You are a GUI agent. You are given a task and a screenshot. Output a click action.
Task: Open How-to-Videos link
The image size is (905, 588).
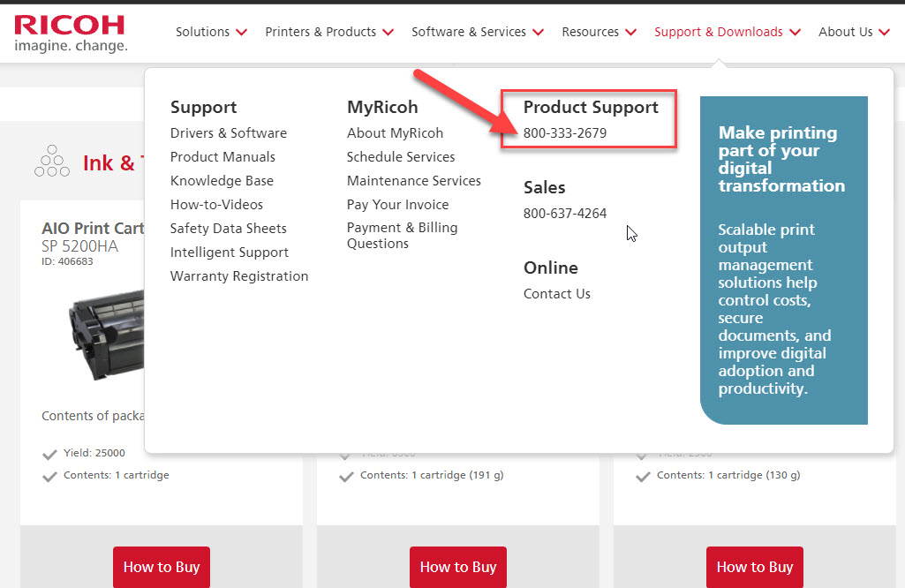pyautogui.click(x=216, y=205)
